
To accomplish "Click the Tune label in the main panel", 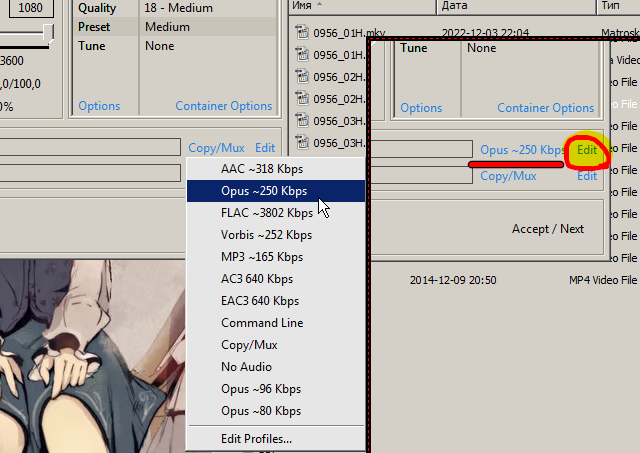I will 92,46.
